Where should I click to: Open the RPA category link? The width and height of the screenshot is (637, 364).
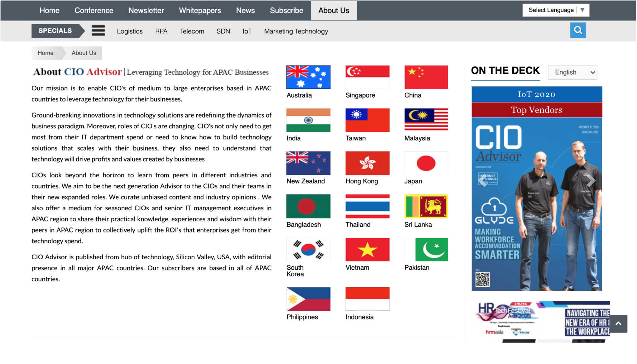click(x=161, y=31)
